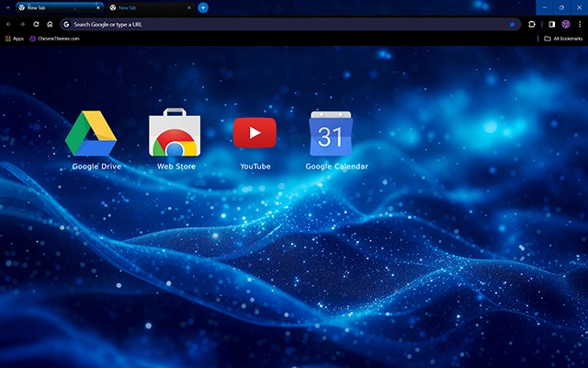
Task: Toggle the side panel button
Action: 552,25
